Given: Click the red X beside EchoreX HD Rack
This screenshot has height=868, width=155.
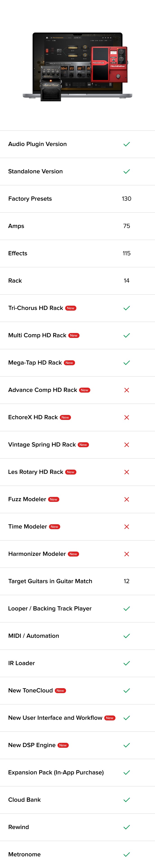Looking at the screenshot, I should [x=127, y=417].
